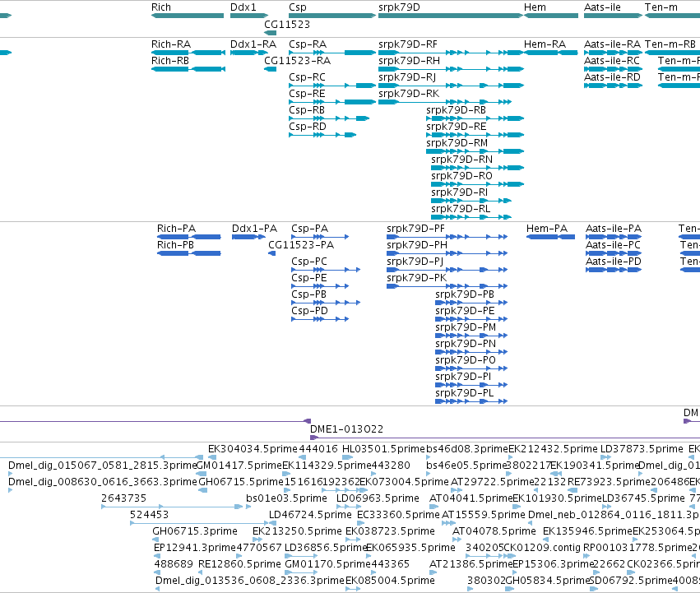This screenshot has height=593, width=700.
Task: Select the Ten-m gene label
Action: coord(661,7)
